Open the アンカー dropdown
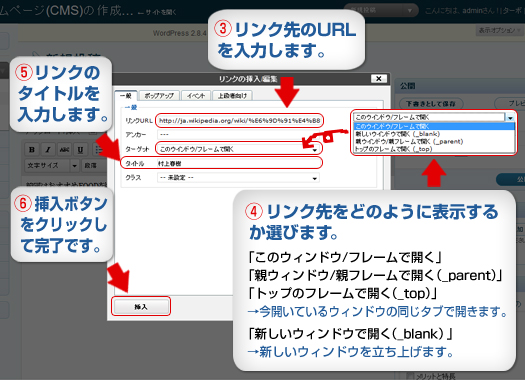 (x=238, y=135)
